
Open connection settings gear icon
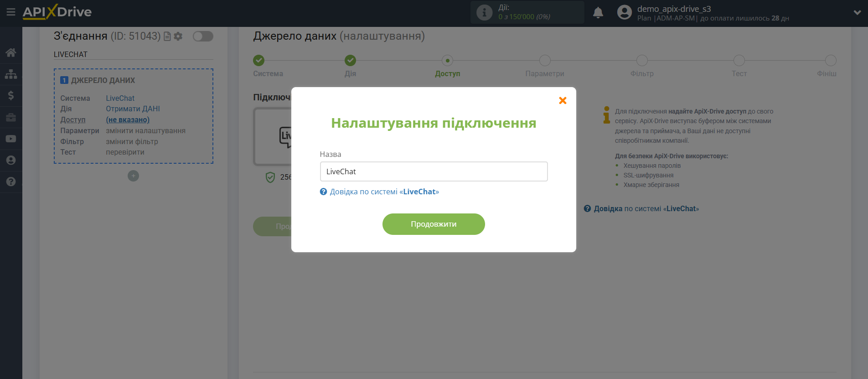(x=178, y=36)
